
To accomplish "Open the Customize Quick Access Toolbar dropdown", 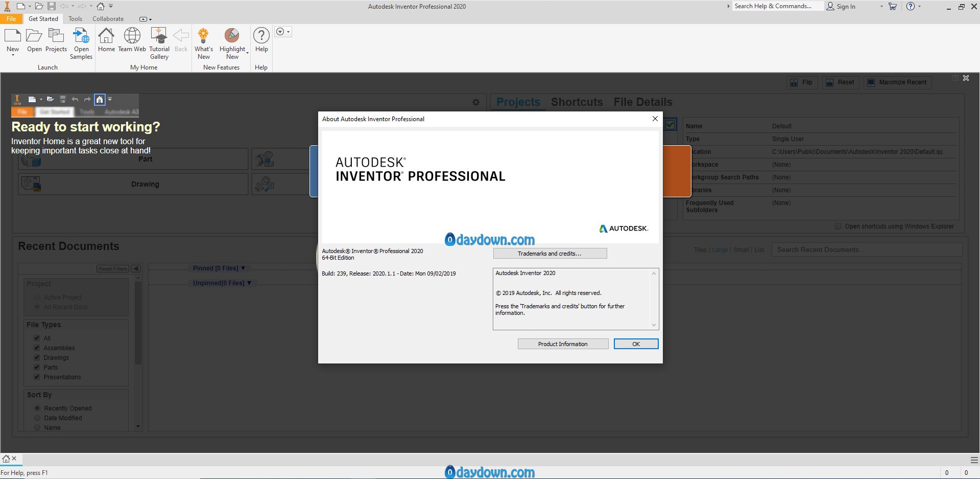I will [111, 6].
